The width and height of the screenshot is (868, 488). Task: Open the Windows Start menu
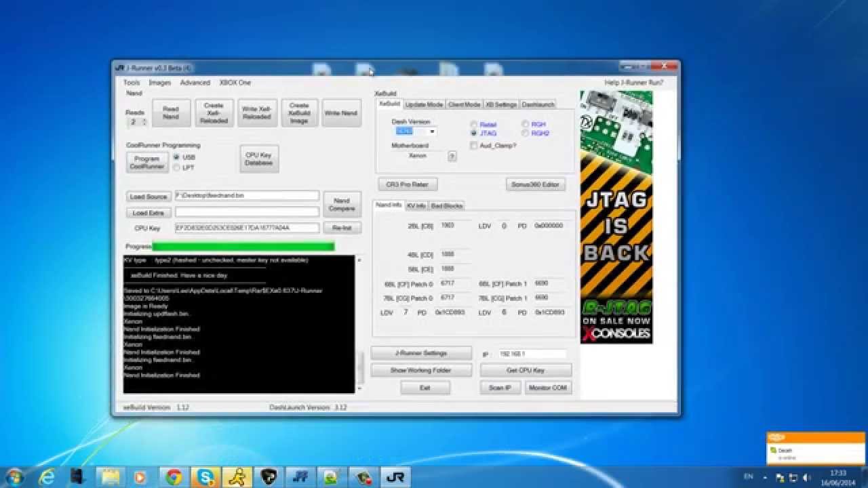click(14, 476)
